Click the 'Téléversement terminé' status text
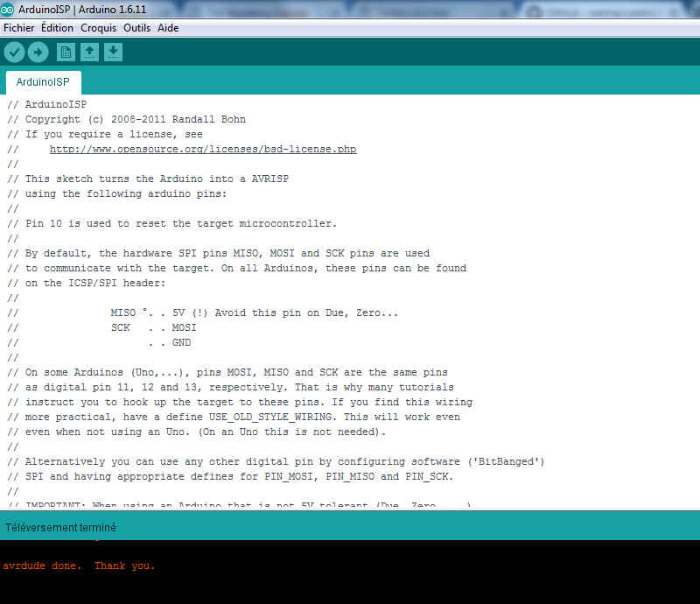Screen dimensions: 700x604 tap(60, 528)
